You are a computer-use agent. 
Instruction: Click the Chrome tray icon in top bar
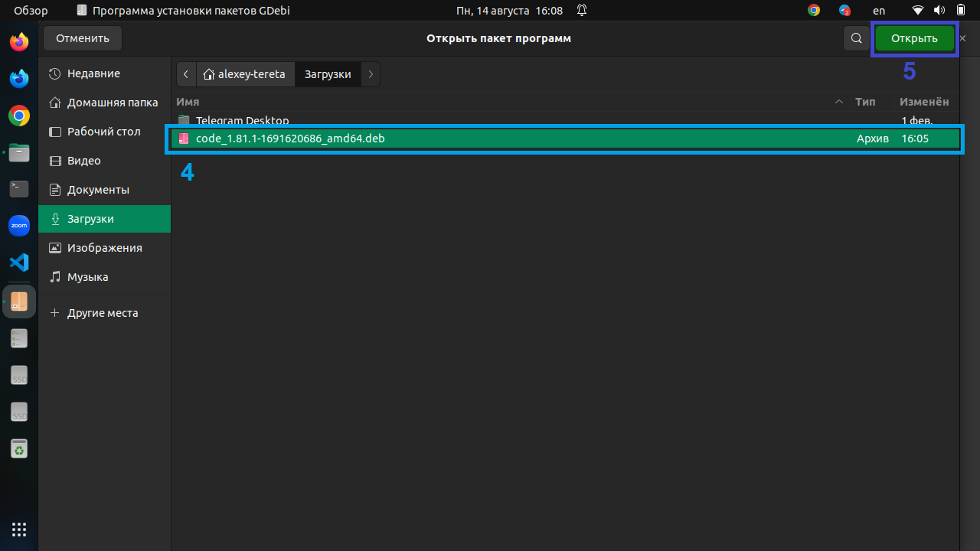tap(814, 11)
